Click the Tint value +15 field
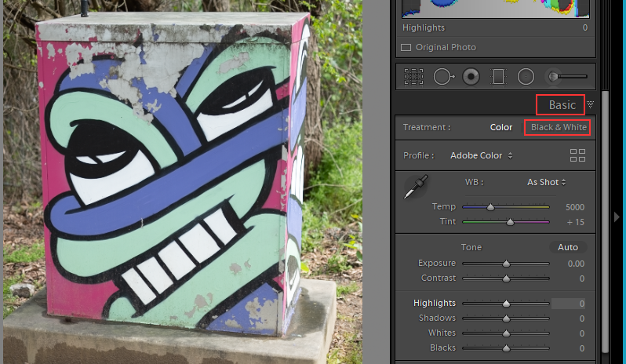The image size is (626, 364). tap(575, 222)
